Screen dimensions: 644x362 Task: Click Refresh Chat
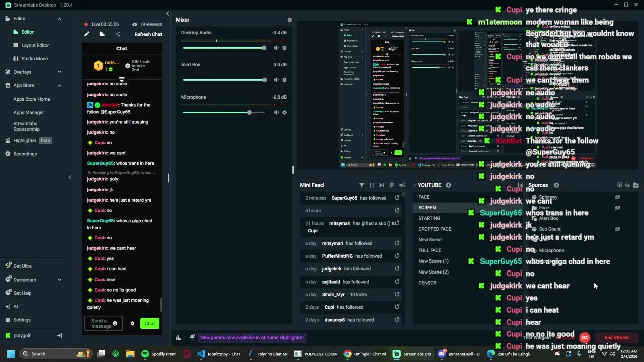[148, 34]
